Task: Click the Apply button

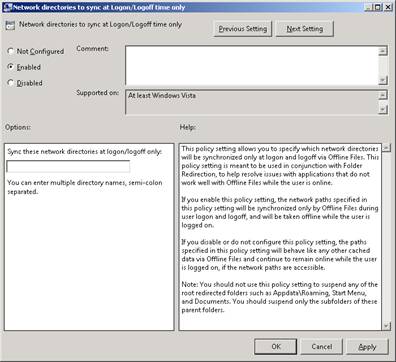Action: pyautogui.click(x=367, y=347)
